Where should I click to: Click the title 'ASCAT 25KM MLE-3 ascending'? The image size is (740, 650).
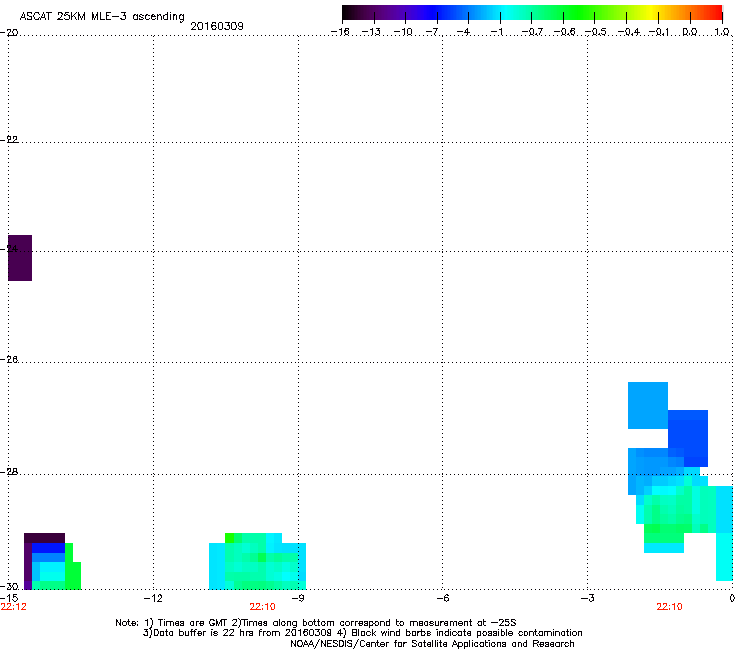102,16
